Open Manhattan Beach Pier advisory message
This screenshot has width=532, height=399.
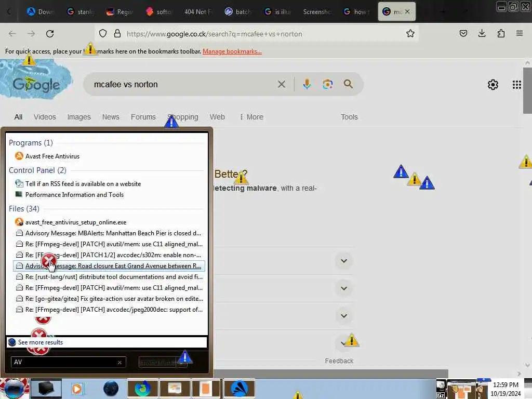tap(109, 233)
